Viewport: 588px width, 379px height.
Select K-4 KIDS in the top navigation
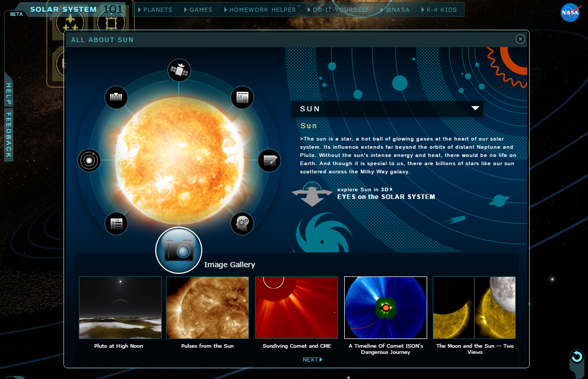(441, 9)
